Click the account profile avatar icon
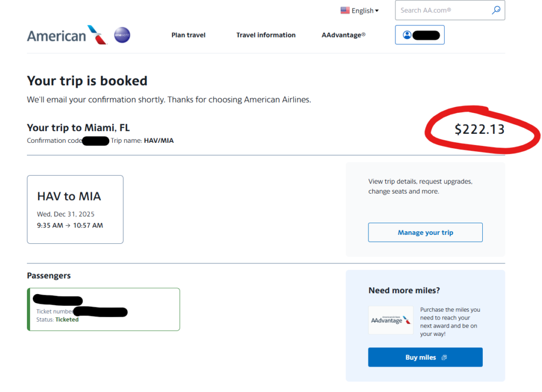Viewport: 542px width, 392px height. (x=407, y=35)
